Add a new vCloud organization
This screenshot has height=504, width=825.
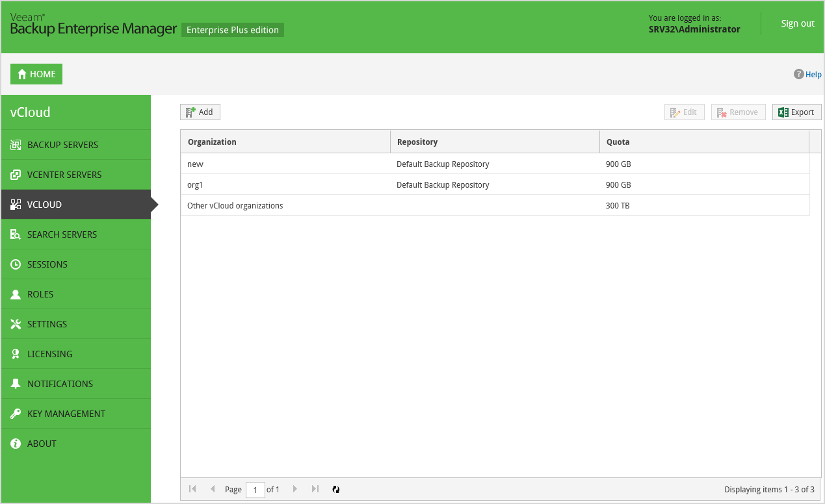(200, 112)
